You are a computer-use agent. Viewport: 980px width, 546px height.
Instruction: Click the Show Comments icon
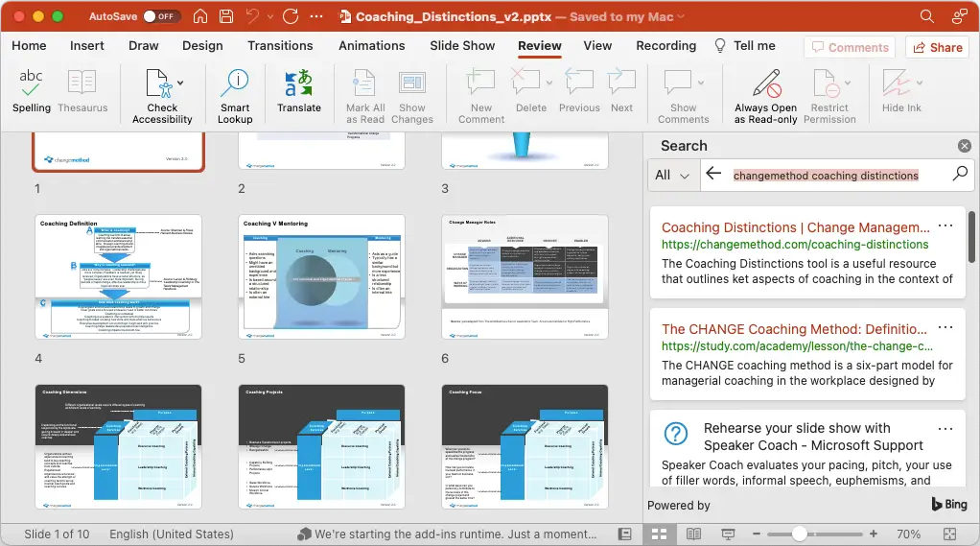pyautogui.click(x=678, y=82)
